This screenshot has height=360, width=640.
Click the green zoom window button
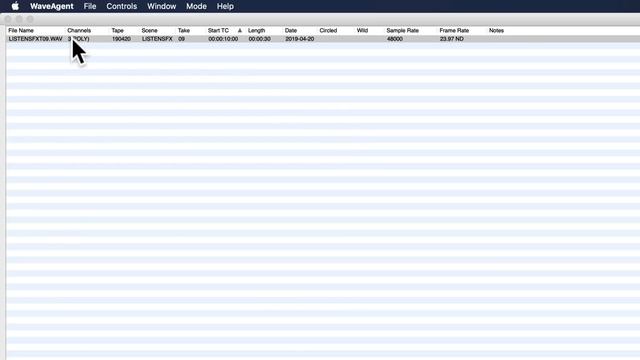tap(30, 19)
